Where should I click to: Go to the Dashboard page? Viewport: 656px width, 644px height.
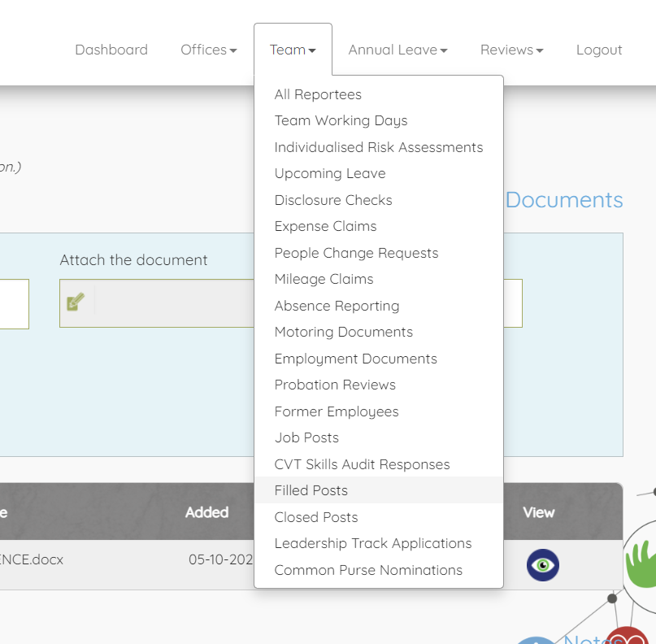pyautogui.click(x=111, y=50)
